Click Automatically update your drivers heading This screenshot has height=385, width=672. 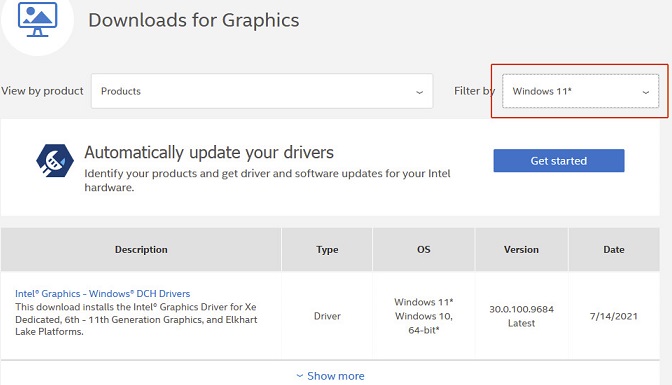pyautogui.click(x=209, y=152)
